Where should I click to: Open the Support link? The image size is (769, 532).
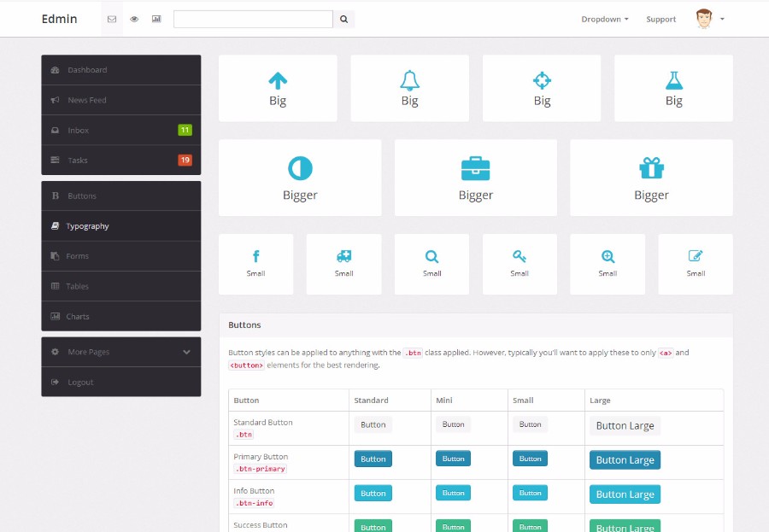tap(660, 19)
